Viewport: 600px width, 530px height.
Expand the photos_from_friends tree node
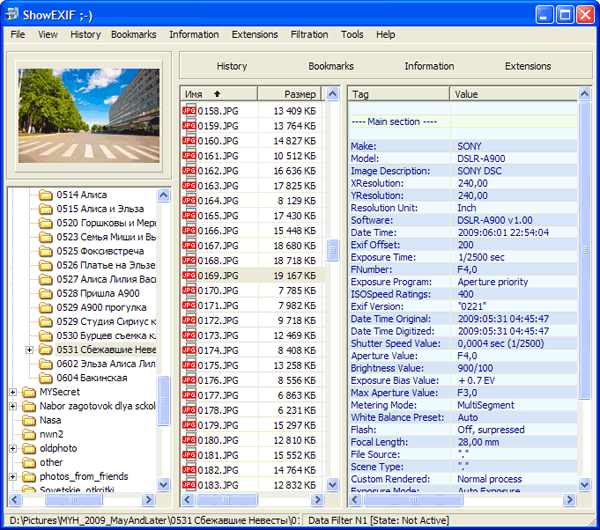[x=13, y=478]
